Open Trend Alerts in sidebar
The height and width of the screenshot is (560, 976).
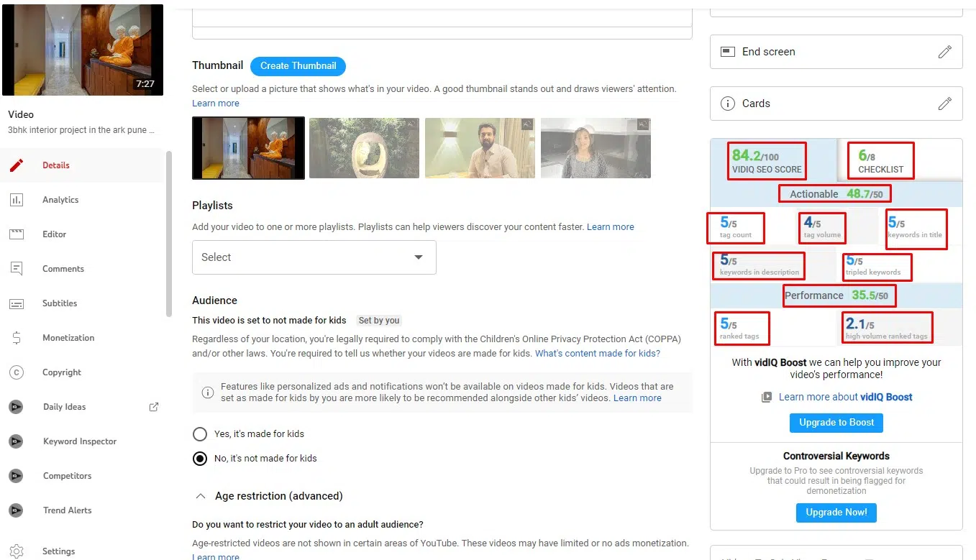pos(67,510)
